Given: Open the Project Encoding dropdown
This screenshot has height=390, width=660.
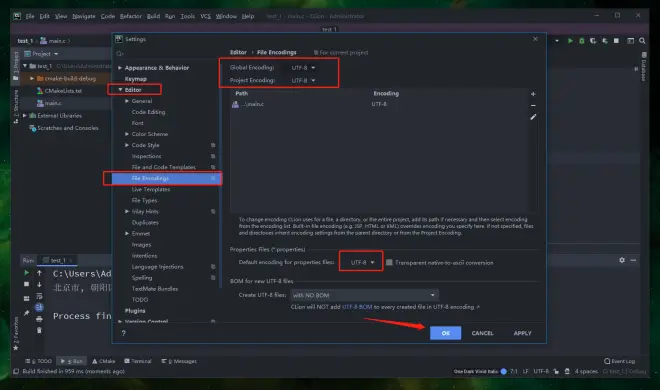Looking at the screenshot, I should pos(303,80).
